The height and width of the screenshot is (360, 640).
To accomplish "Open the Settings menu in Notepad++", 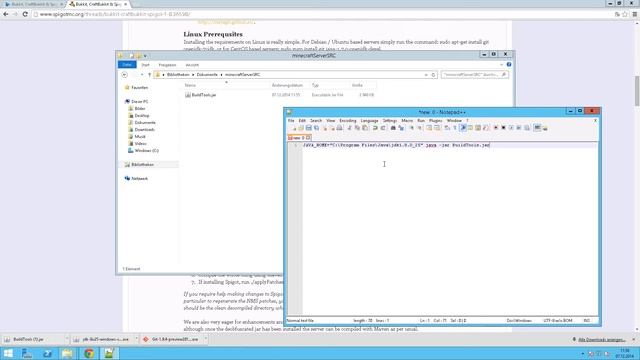I will click(x=390, y=121).
